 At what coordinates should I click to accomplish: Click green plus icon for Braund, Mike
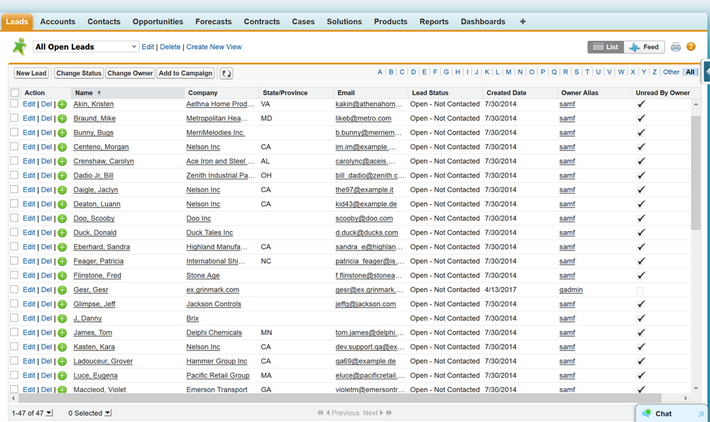(62, 119)
